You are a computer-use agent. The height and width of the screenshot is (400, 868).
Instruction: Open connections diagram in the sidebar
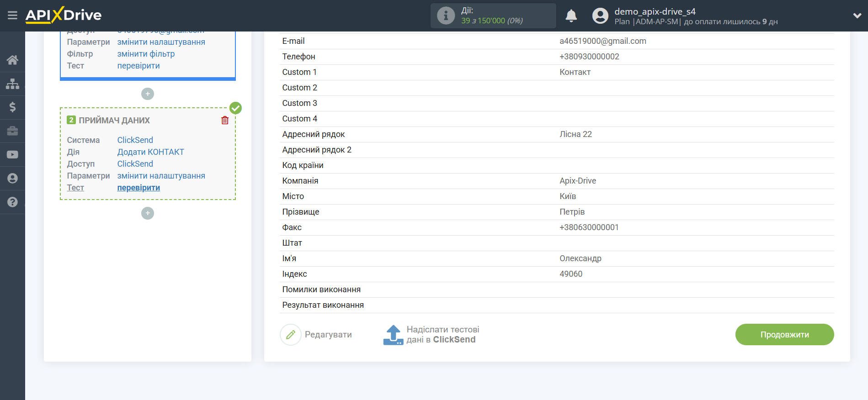12,84
